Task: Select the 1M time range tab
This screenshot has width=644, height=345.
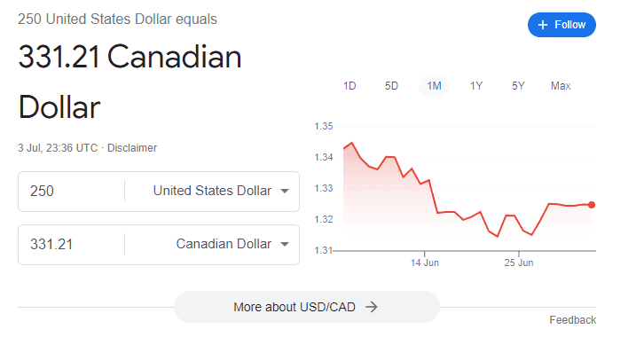Action: [434, 86]
